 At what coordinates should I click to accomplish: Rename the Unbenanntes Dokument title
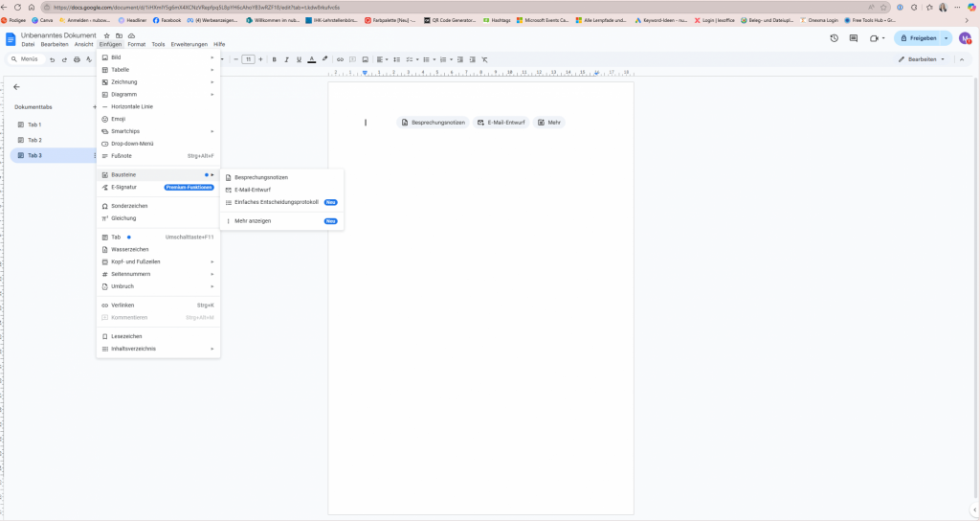58,35
